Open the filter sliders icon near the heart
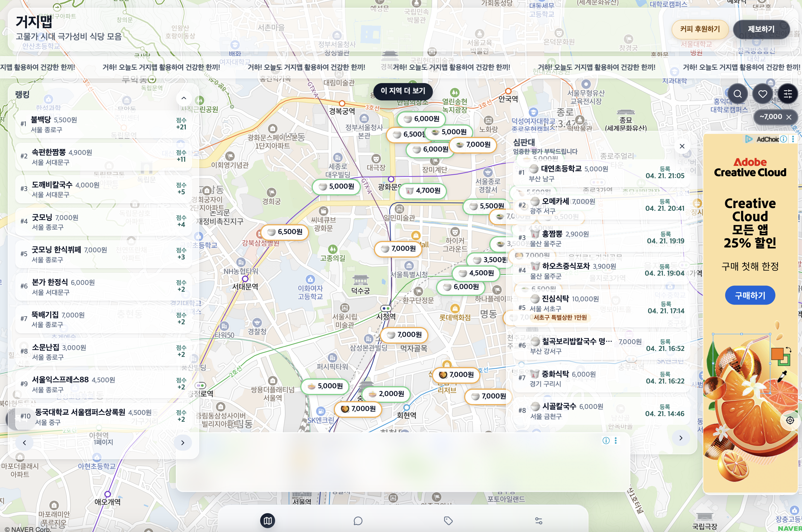The height and width of the screenshot is (532, 802). coord(788,94)
